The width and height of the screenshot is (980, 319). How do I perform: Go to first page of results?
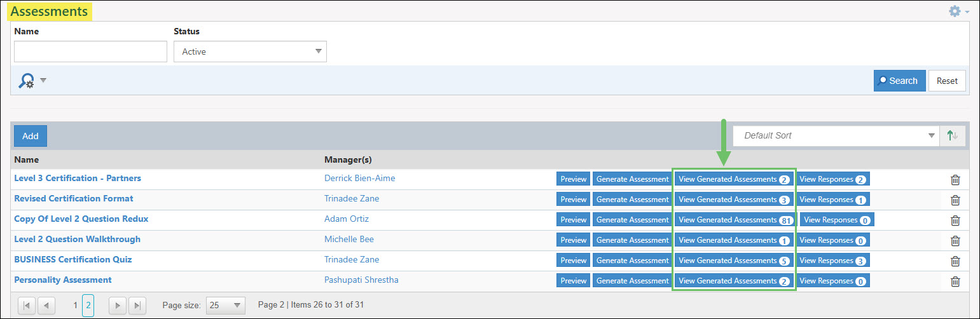click(x=27, y=306)
